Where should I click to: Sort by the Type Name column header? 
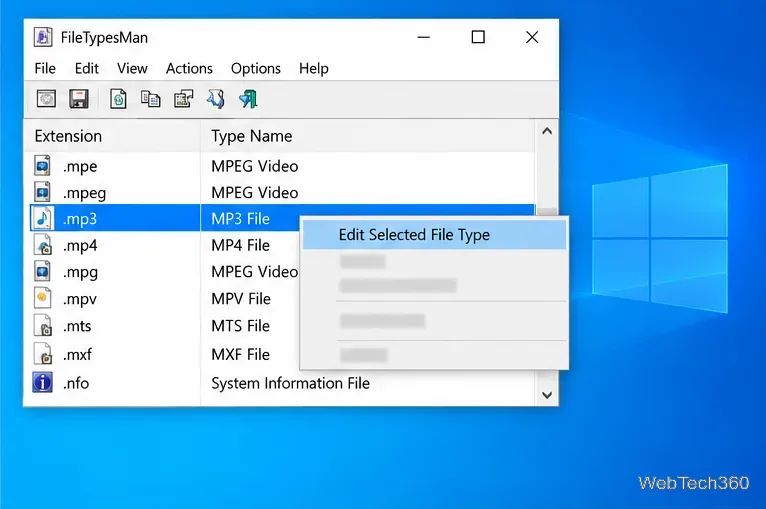click(x=367, y=136)
